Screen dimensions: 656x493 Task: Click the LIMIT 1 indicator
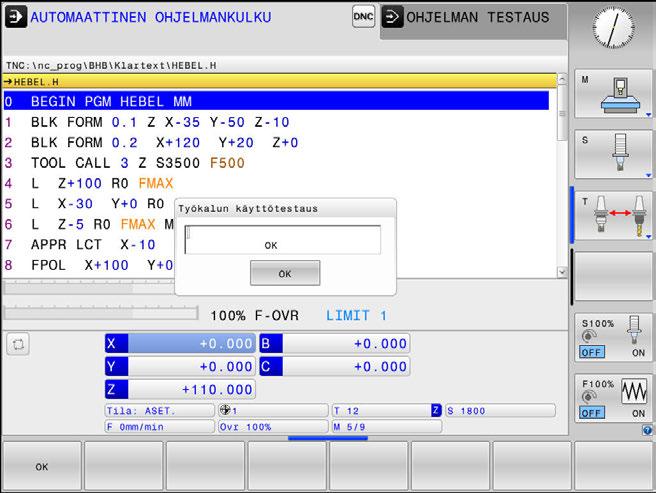coord(356,315)
